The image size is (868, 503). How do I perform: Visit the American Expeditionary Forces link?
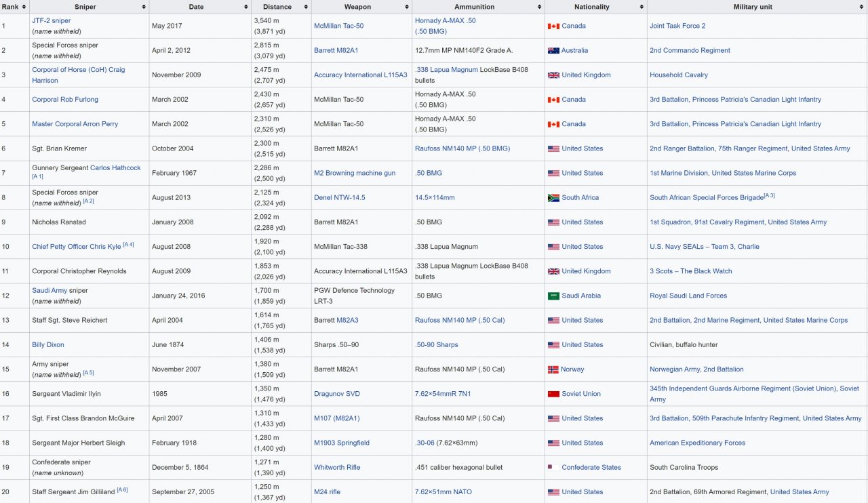click(697, 443)
